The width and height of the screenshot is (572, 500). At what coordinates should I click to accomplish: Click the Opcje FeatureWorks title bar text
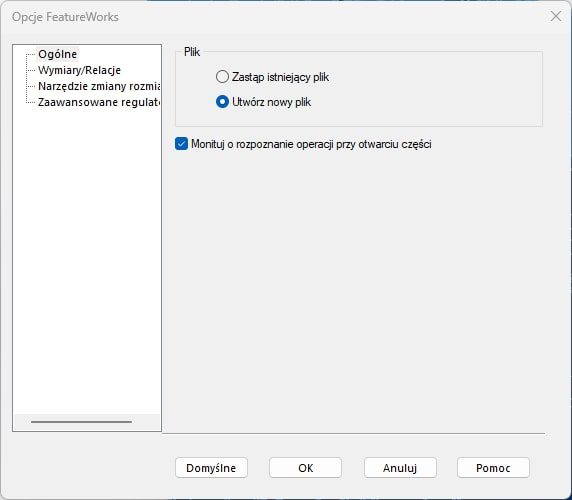pyautogui.click(x=65, y=17)
